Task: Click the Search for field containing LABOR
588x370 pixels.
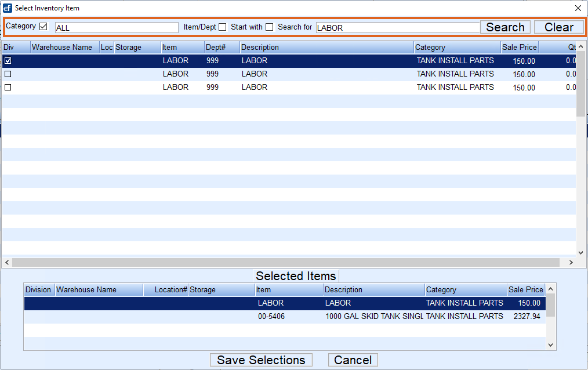Action: click(398, 27)
